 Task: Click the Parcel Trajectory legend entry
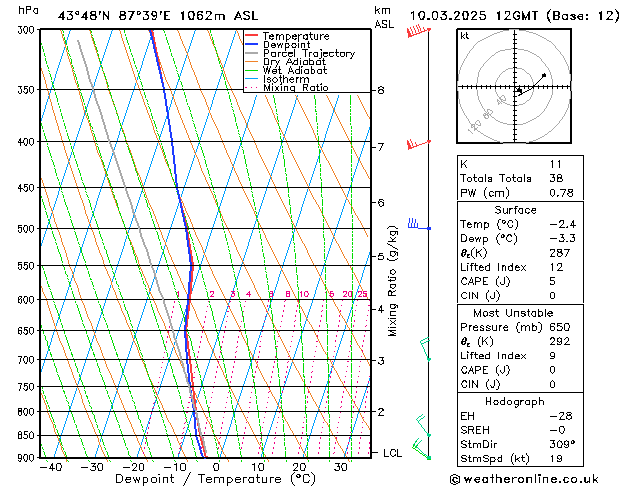pos(300,53)
